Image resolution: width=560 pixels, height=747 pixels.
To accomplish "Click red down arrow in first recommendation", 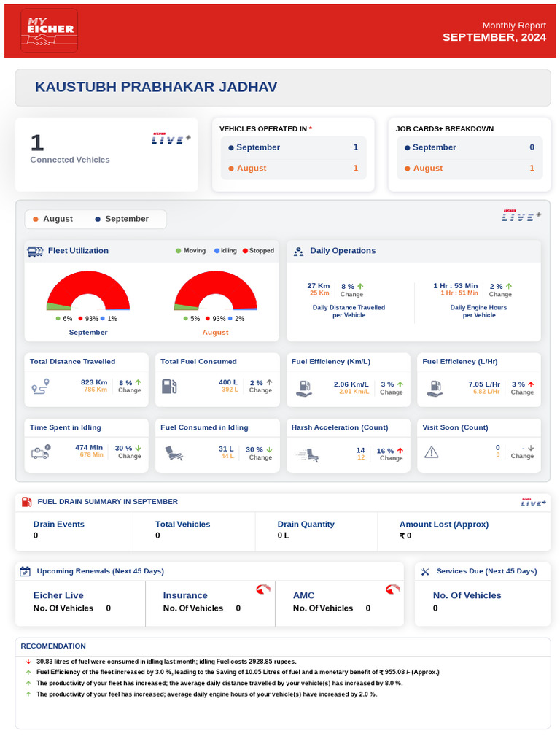I will tap(28, 662).
